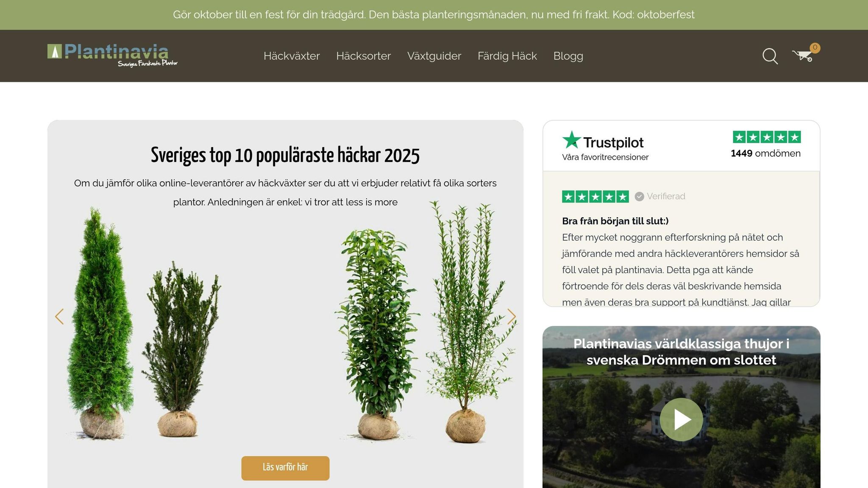Click the cherry laurel plant image
The width and height of the screenshot is (868, 488).
[376, 335]
